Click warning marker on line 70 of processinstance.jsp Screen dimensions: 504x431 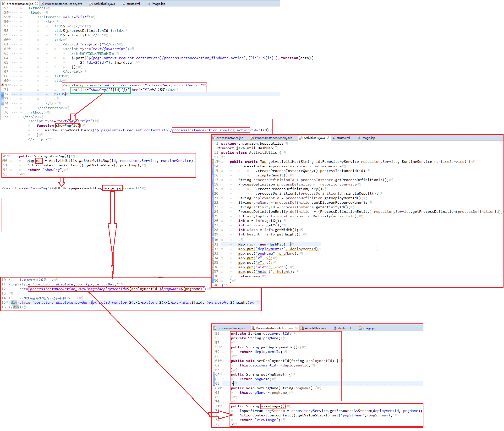pyautogui.click(x=2, y=85)
